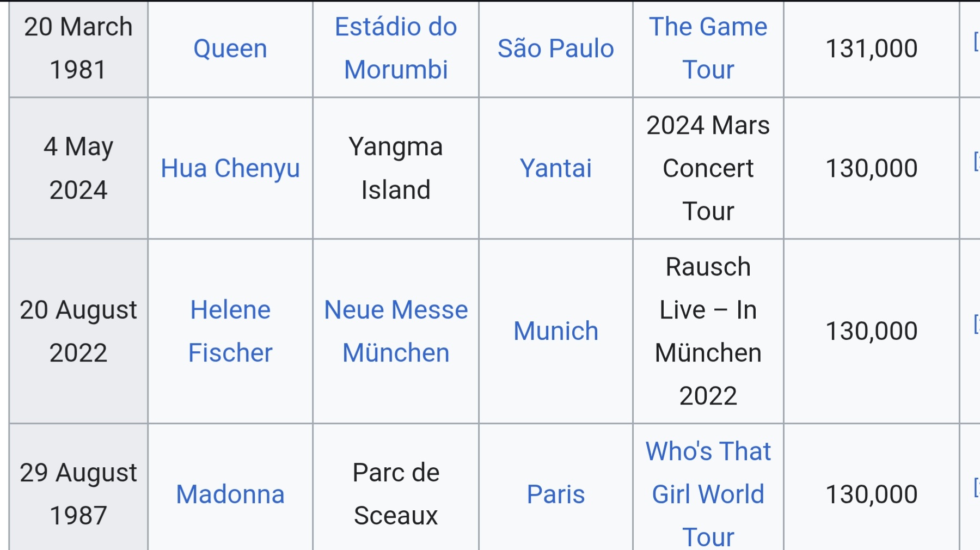Open the citation in the Helene Fischer row
This screenshot has height=550, width=980.
(976, 325)
